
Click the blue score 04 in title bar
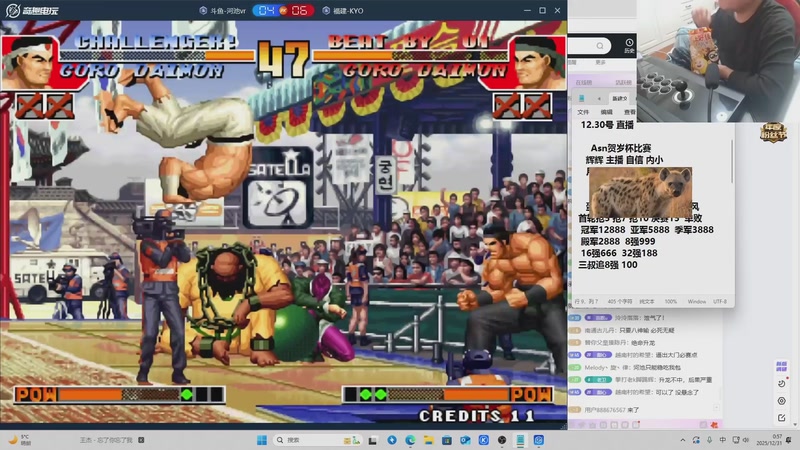coord(266,10)
